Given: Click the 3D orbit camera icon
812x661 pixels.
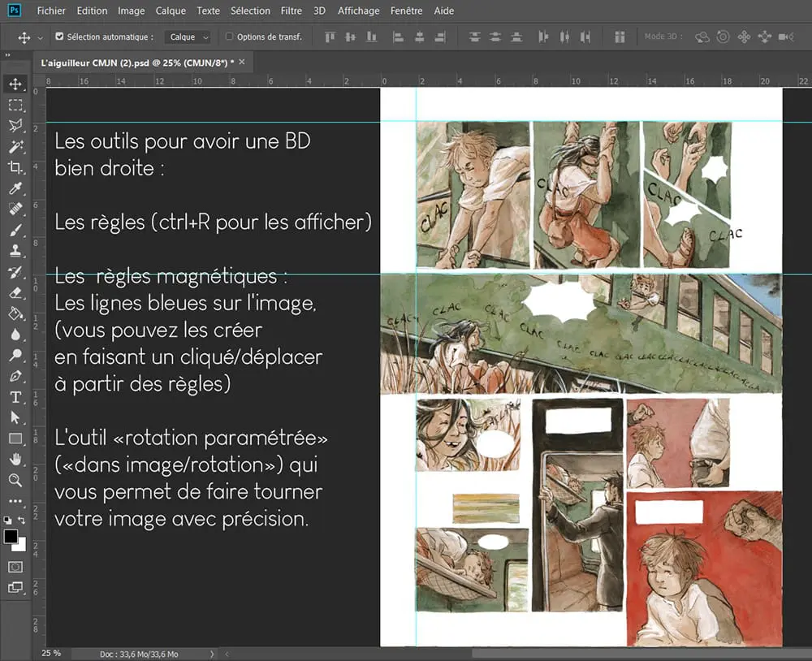Looking at the screenshot, I should (702, 37).
